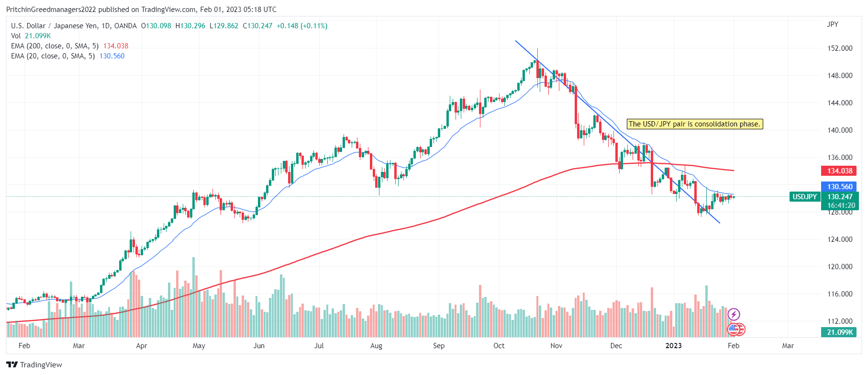Screen dimensions: 868x375
Task: Click the 148.000 price axis label
Action: pyautogui.click(x=840, y=76)
